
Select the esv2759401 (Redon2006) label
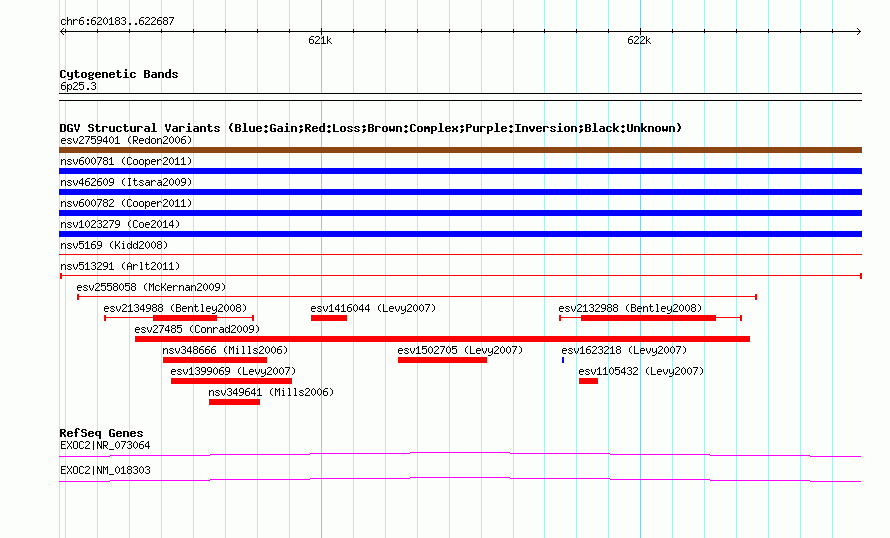(x=126, y=140)
